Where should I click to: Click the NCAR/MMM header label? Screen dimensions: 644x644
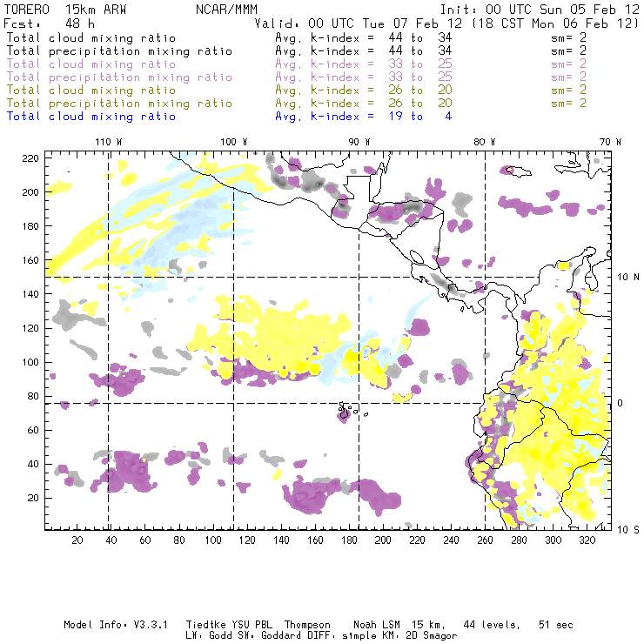[x=226, y=10]
